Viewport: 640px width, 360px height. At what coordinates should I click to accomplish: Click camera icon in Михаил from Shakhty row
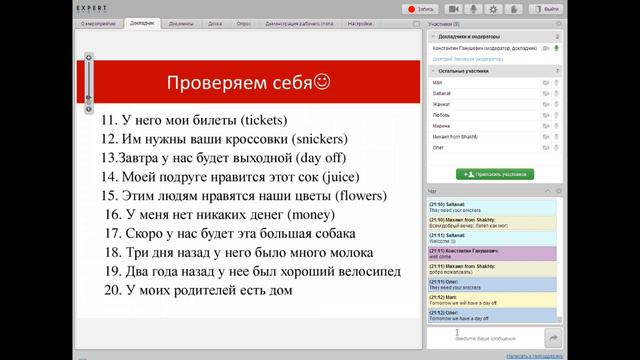[546, 137]
